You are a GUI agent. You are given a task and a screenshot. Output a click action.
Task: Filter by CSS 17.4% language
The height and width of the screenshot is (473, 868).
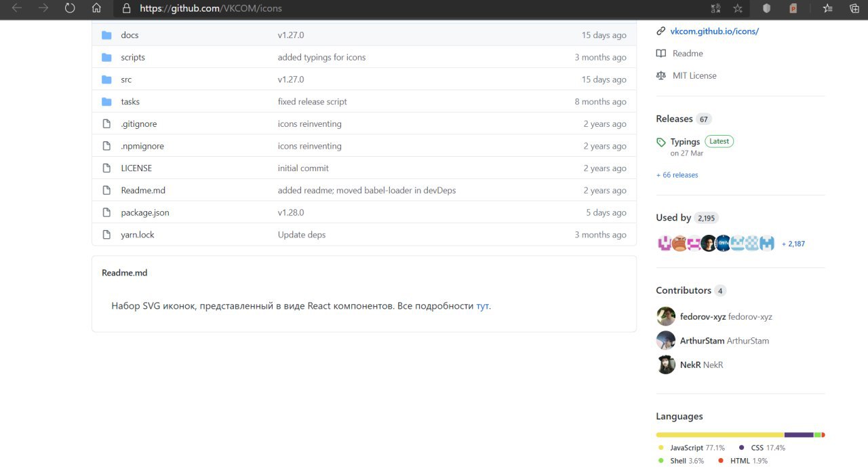[x=762, y=448]
